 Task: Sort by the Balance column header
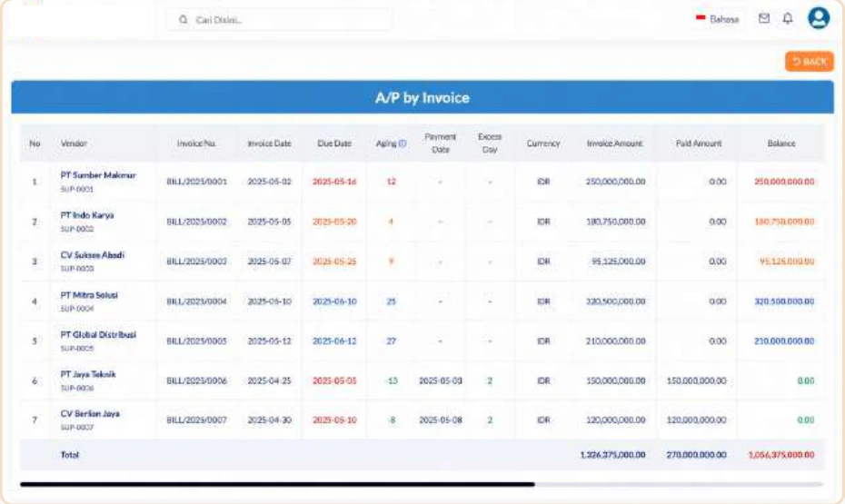tap(780, 143)
